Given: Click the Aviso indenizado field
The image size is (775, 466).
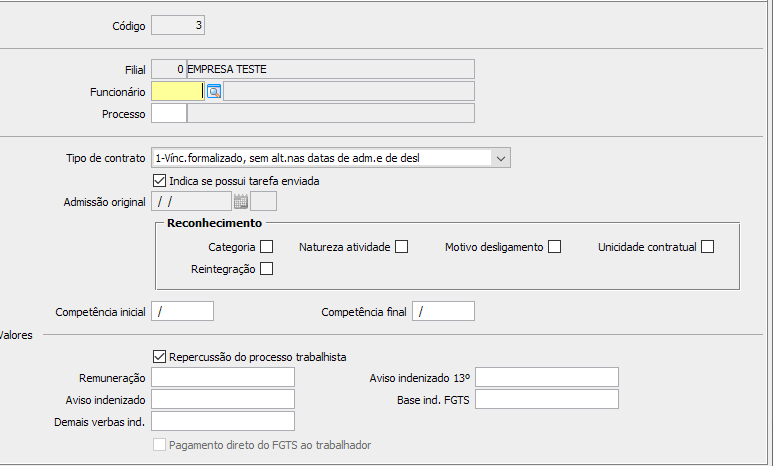Looking at the screenshot, I should pos(223,400).
